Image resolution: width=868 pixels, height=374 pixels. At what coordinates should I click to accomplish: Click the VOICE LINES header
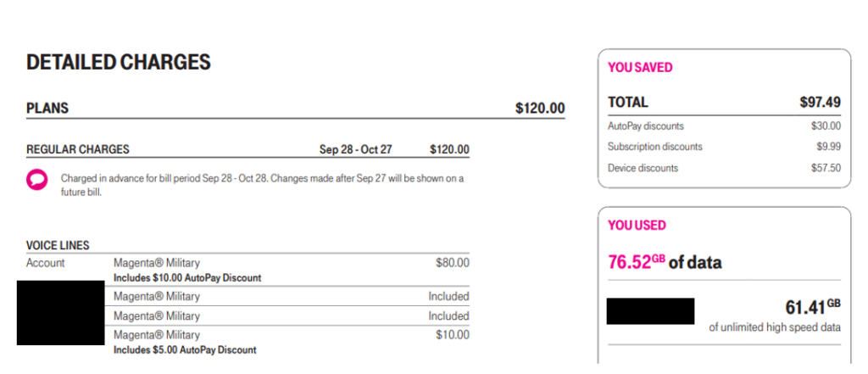click(58, 245)
